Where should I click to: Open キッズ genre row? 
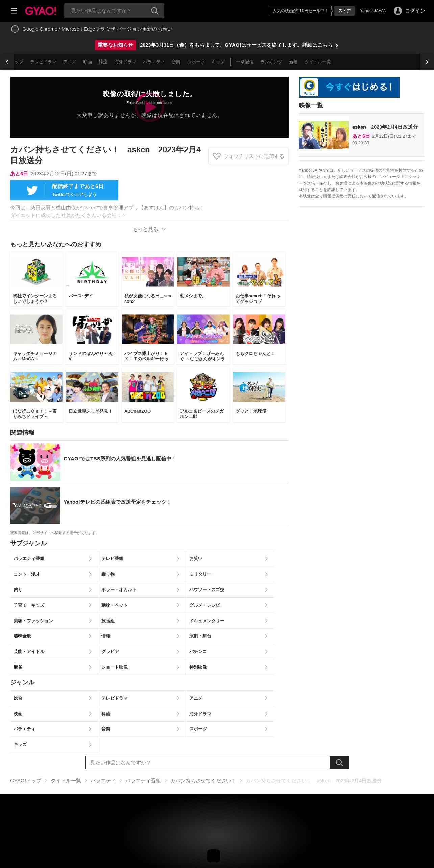[x=54, y=745]
